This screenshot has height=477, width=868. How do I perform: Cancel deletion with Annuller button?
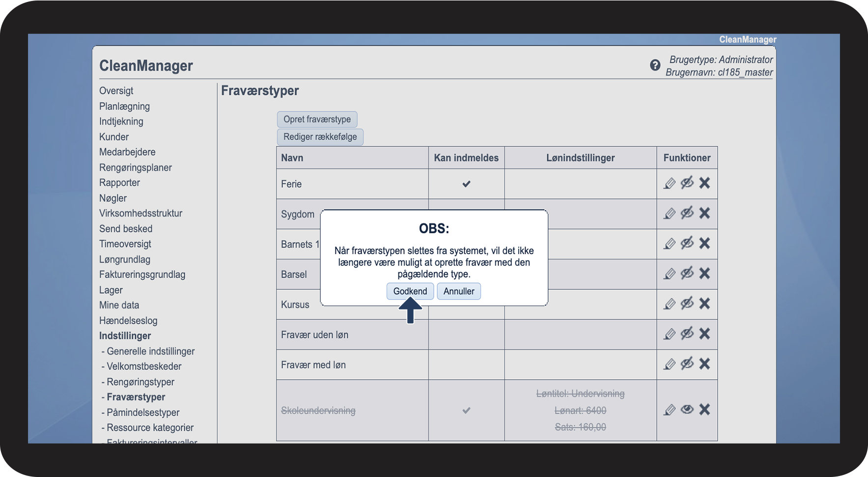click(459, 291)
